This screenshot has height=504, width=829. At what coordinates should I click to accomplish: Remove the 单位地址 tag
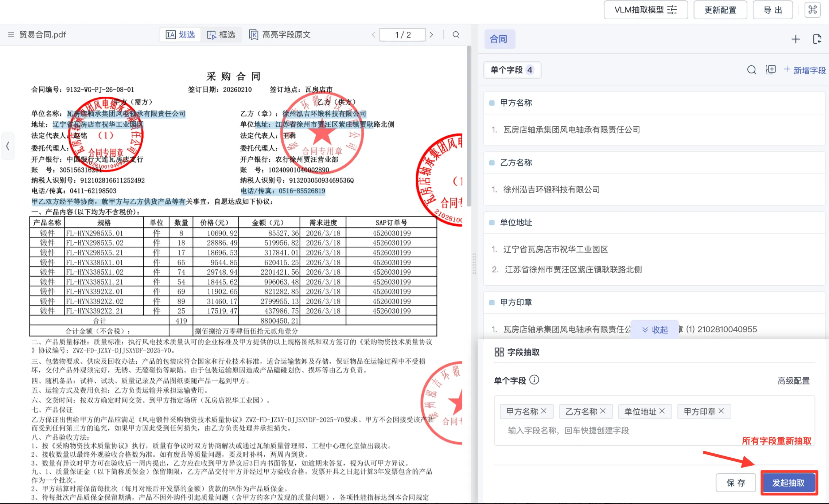[x=662, y=411]
